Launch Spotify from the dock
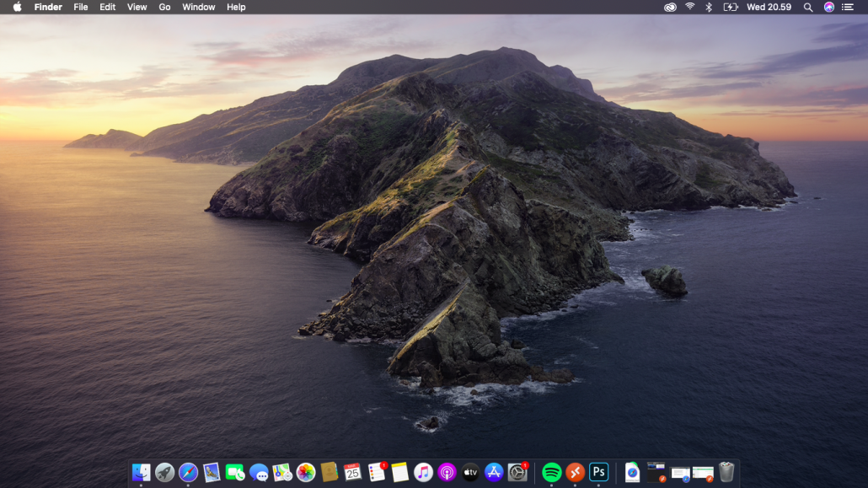The width and height of the screenshot is (868, 488). pyautogui.click(x=552, y=472)
